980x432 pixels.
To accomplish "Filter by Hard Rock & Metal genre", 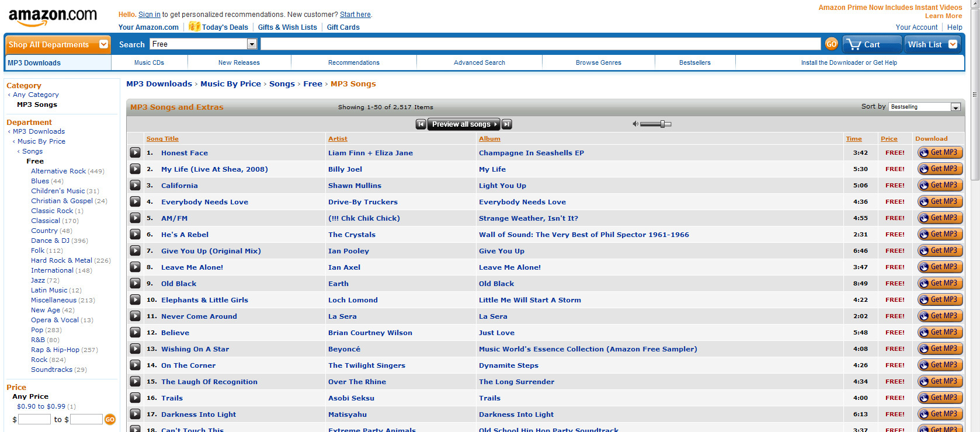I will (x=61, y=260).
